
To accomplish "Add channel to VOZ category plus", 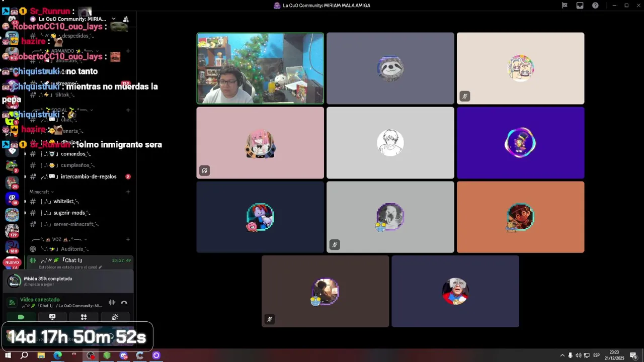I will point(128,239).
